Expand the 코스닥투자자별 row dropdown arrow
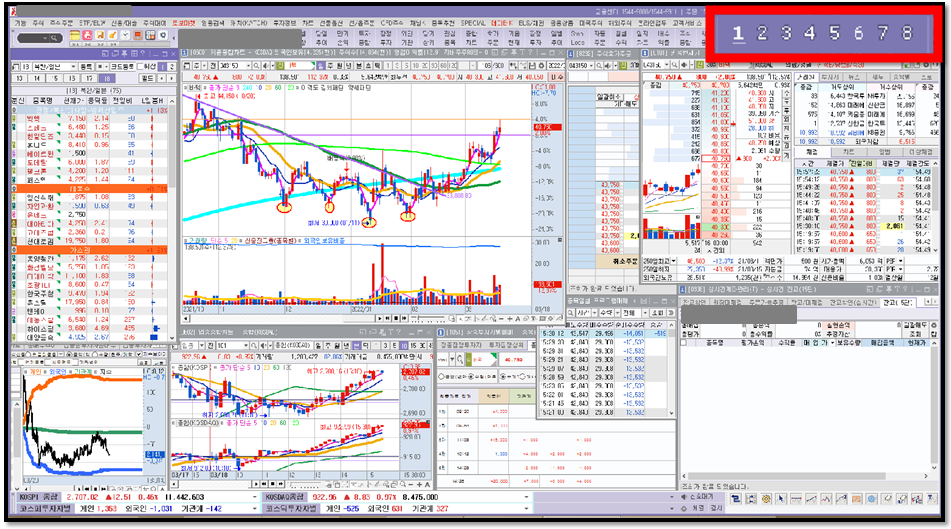This screenshot has height=529, width=951. pos(526,508)
